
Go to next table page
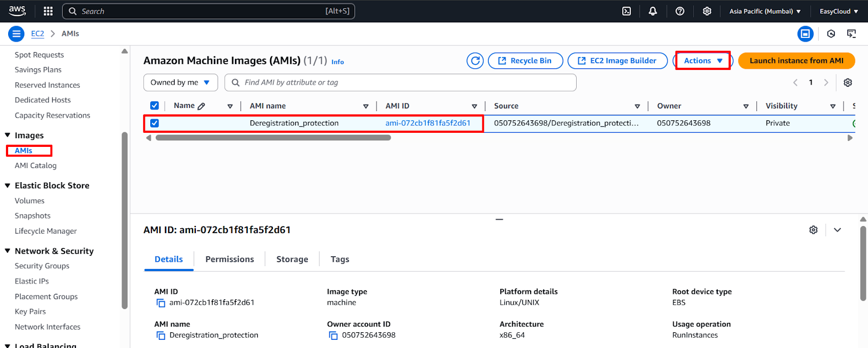click(x=826, y=82)
